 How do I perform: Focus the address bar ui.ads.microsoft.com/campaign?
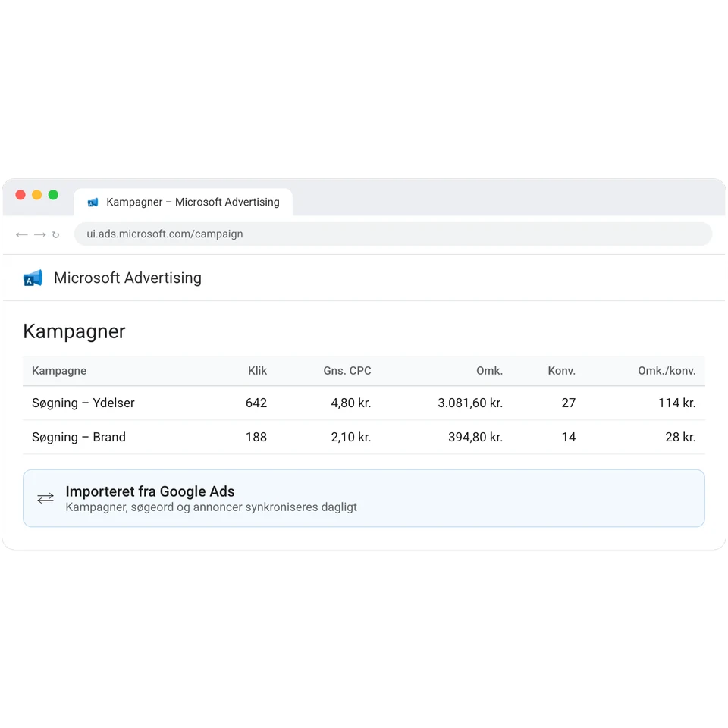(x=393, y=234)
